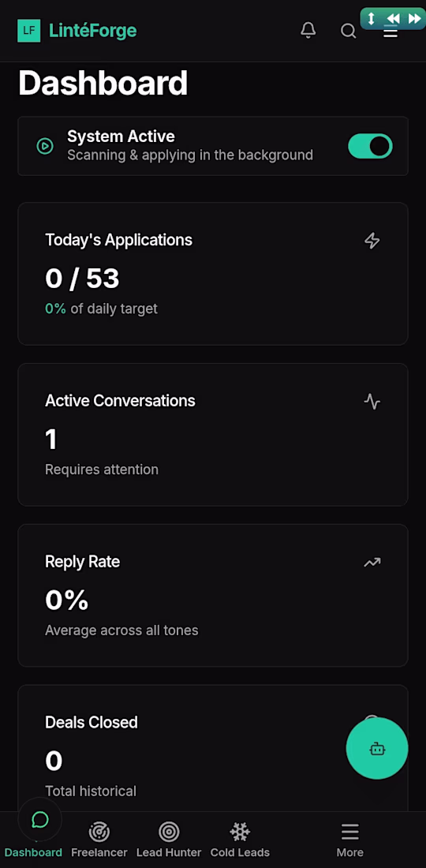
Task: Click the LintéForge brand name link
Action: (92, 31)
